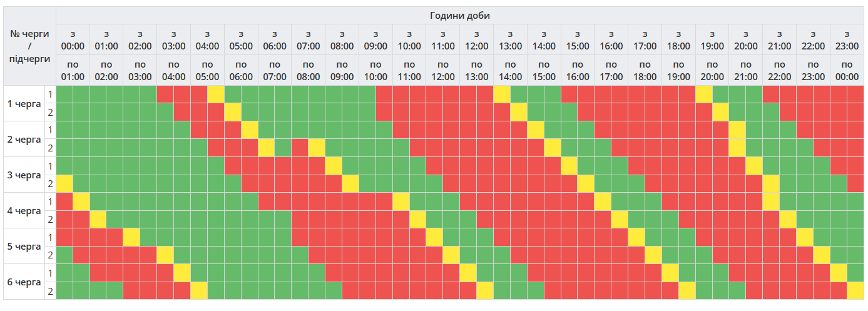Screen dimensions: 868x311
Task: Click first yellow cell in 5 черга subqueue 1
Action: click(x=131, y=237)
